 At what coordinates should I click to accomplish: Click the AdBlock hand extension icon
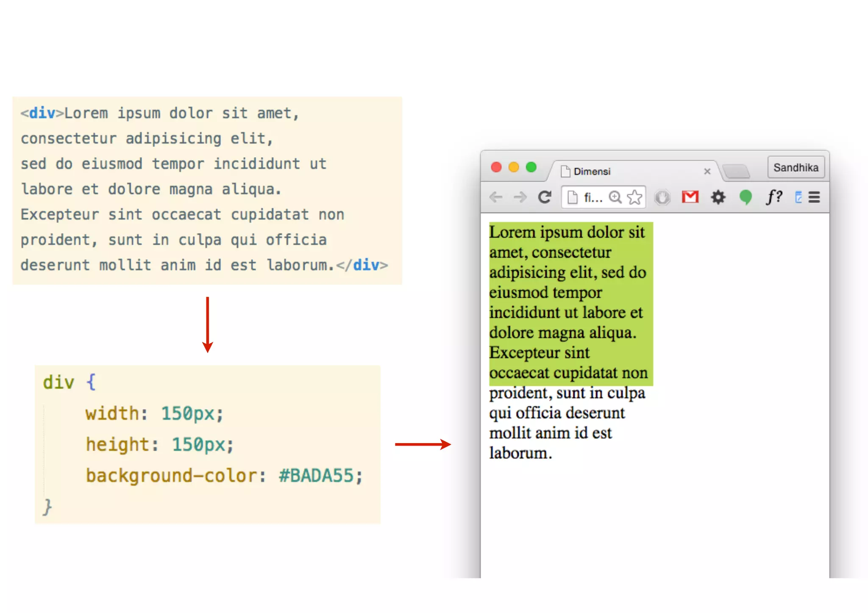click(x=662, y=197)
